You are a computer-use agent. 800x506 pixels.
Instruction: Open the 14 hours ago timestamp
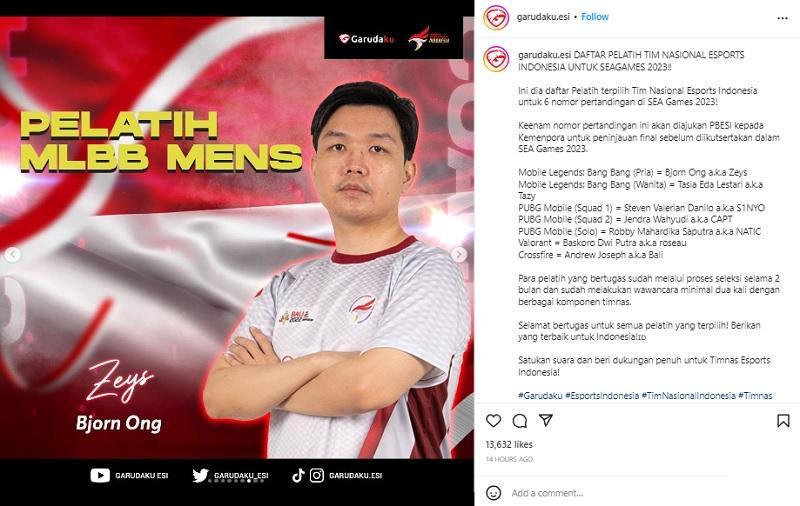click(509, 459)
